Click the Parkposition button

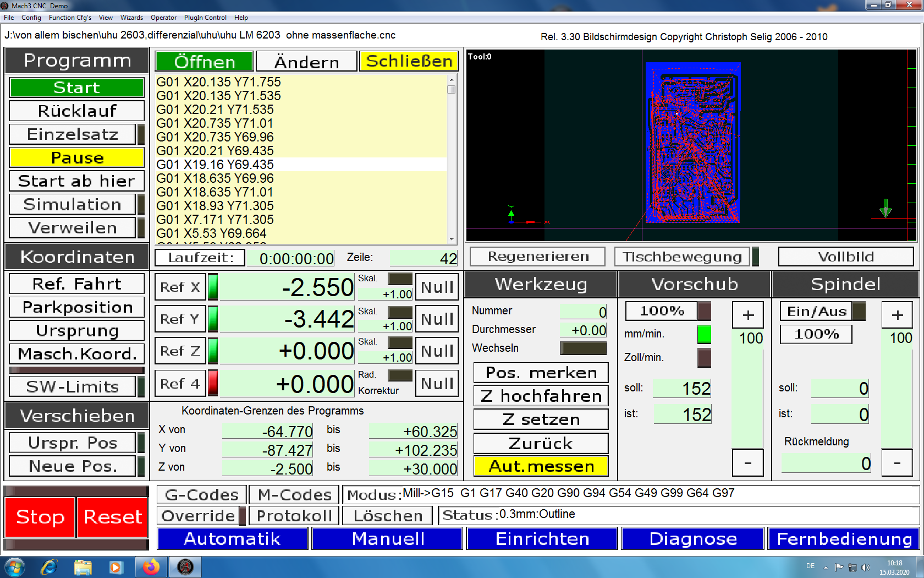[x=77, y=307]
